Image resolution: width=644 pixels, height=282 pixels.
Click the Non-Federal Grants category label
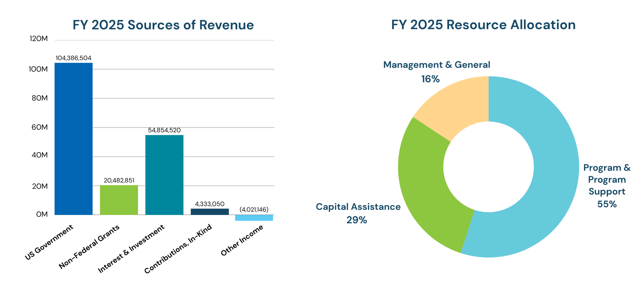point(89,247)
